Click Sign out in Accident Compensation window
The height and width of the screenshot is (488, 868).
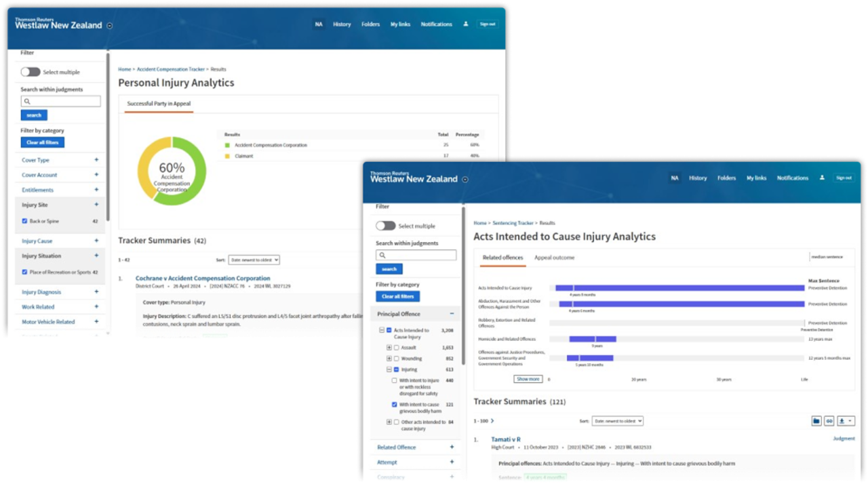coord(488,24)
